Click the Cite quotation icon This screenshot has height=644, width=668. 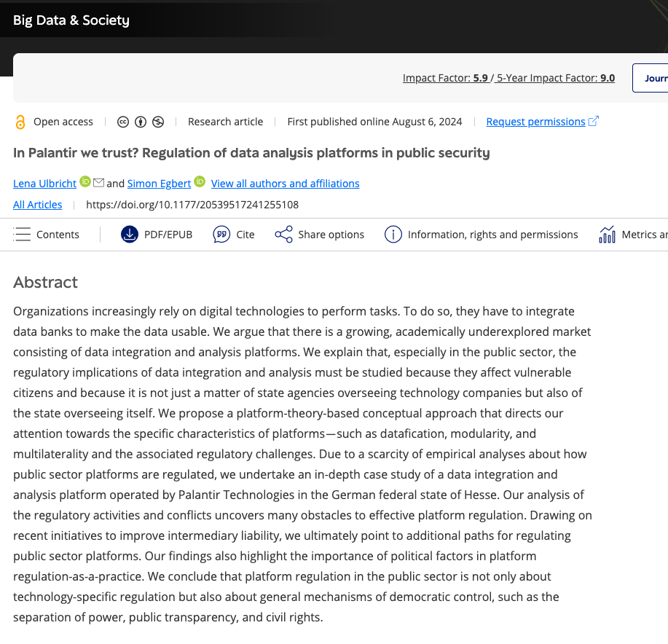pos(221,235)
